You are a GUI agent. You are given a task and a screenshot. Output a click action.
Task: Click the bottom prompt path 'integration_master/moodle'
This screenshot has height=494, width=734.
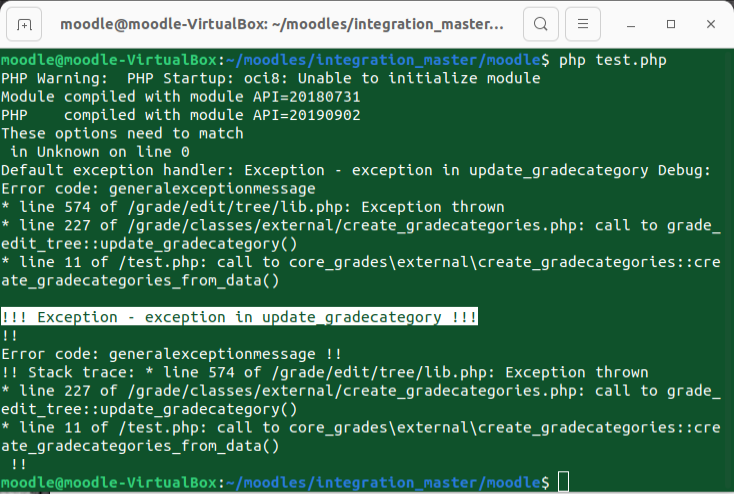(x=428, y=483)
